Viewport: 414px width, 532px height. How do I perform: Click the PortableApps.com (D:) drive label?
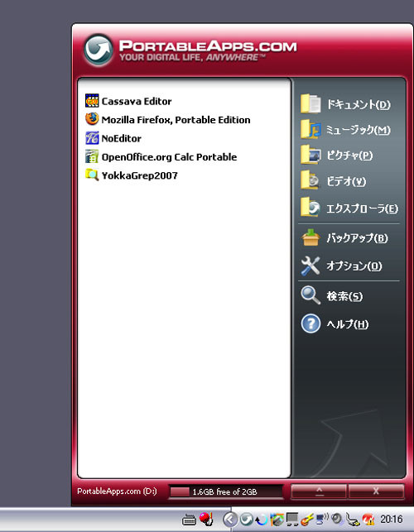click(117, 491)
